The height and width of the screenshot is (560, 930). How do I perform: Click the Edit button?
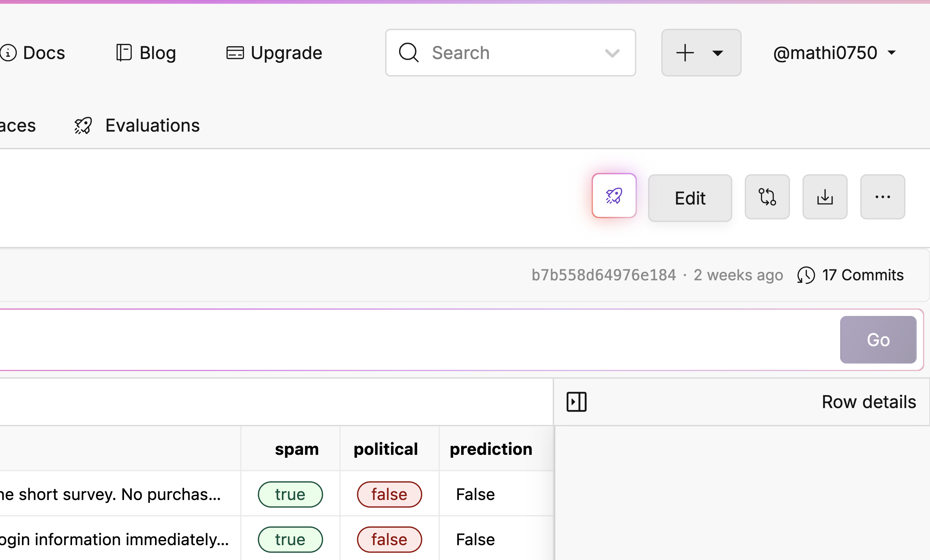point(689,198)
